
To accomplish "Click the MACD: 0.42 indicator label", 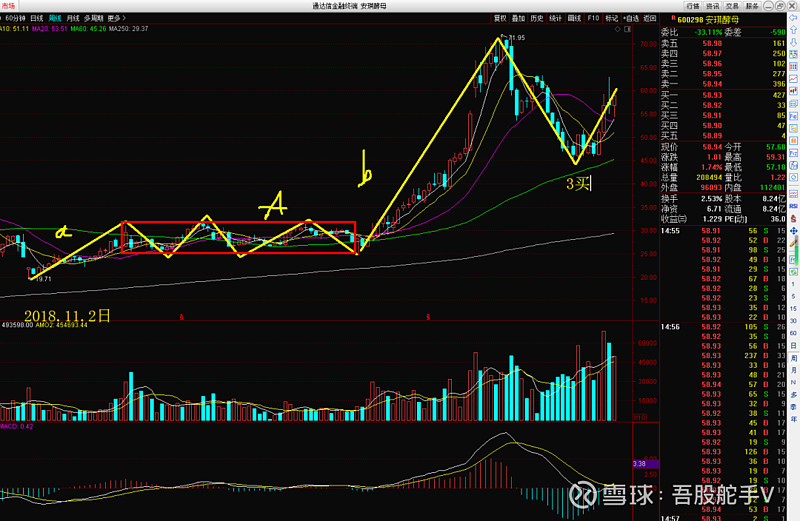I will click(x=17, y=426).
